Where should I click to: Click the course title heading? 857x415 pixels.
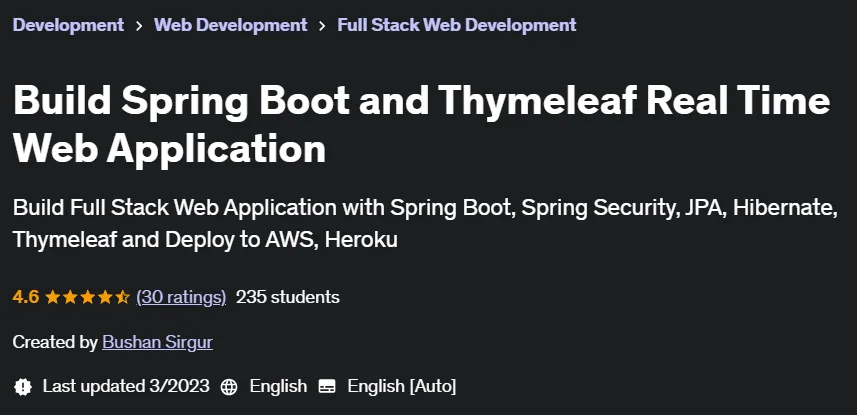(x=421, y=124)
